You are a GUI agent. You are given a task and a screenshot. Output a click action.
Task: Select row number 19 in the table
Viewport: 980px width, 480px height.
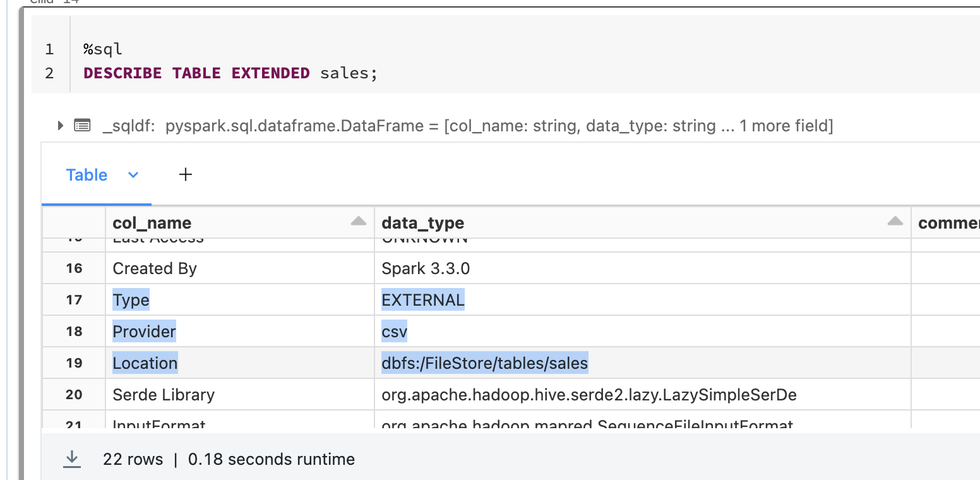[74, 363]
